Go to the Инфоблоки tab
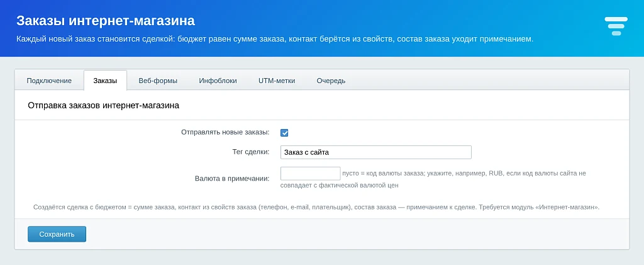 pyautogui.click(x=218, y=81)
